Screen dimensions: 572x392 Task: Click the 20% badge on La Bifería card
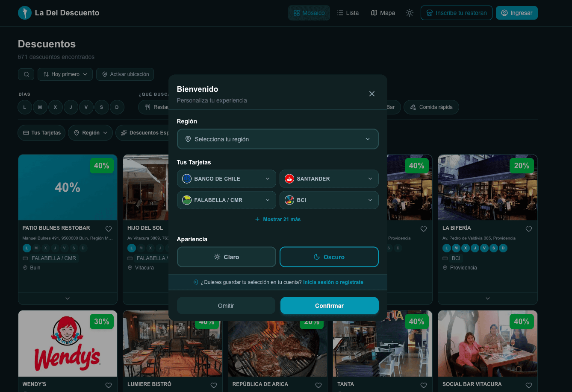pos(522,166)
